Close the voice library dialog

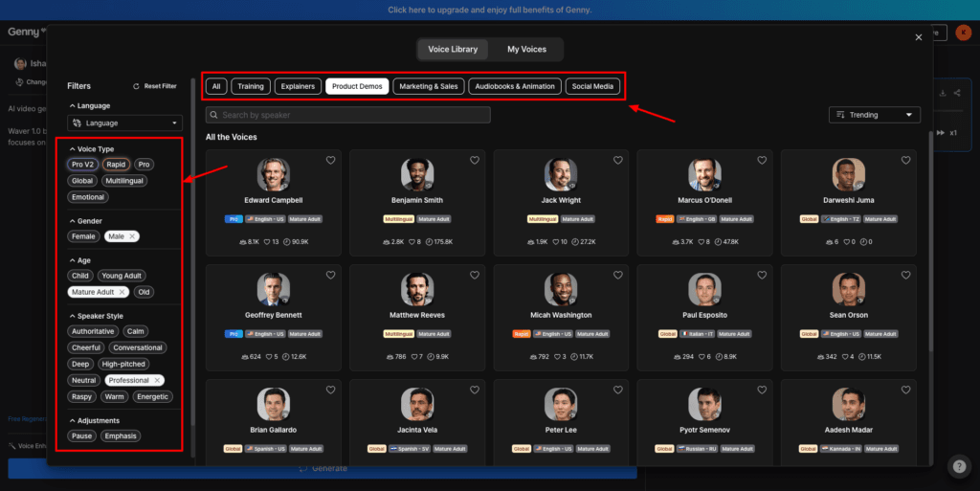pyautogui.click(x=919, y=37)
